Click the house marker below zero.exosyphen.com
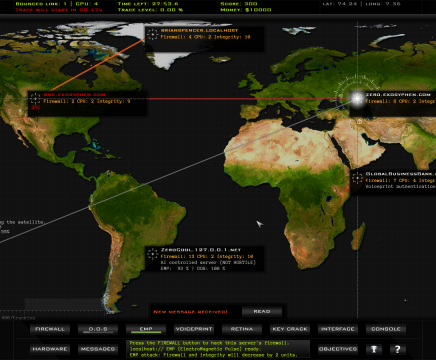 [359, 122]
